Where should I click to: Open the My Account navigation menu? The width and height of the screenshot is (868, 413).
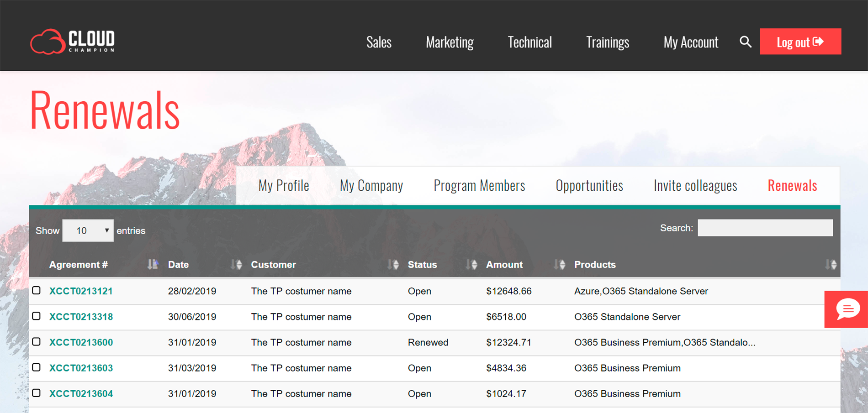tap(690, 42)
